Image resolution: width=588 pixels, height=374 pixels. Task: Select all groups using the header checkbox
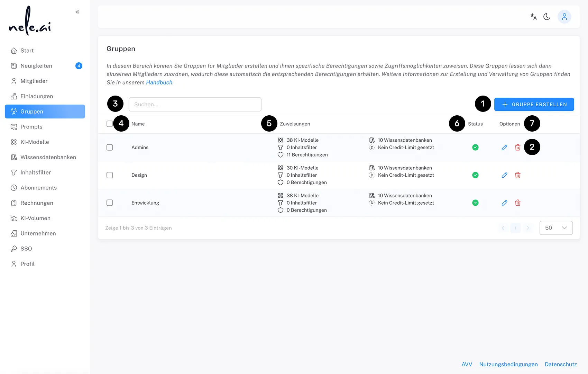[x=110, y=124]
